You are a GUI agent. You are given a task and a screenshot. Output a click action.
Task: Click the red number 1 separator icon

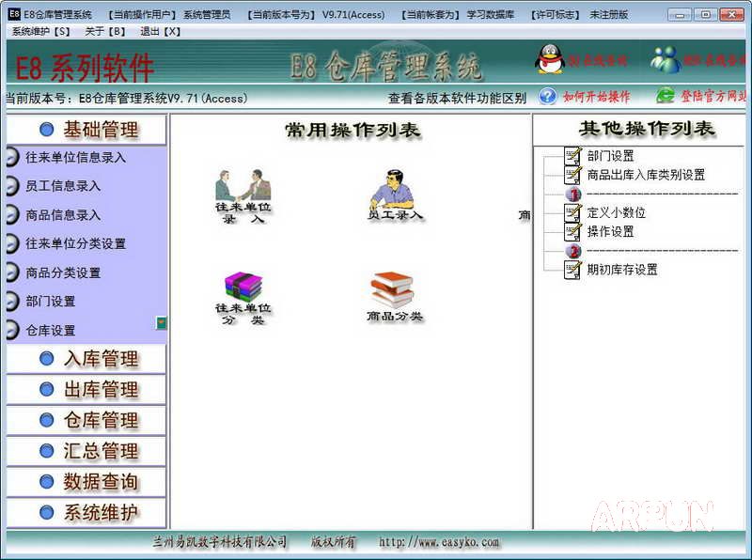pyautogui.click(x=573, y=194)
